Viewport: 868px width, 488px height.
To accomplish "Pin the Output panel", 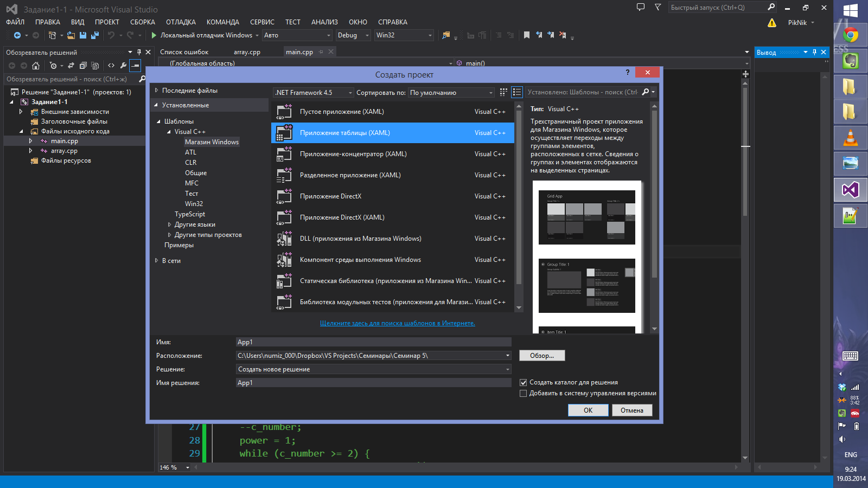I will [x=814, y=52].
